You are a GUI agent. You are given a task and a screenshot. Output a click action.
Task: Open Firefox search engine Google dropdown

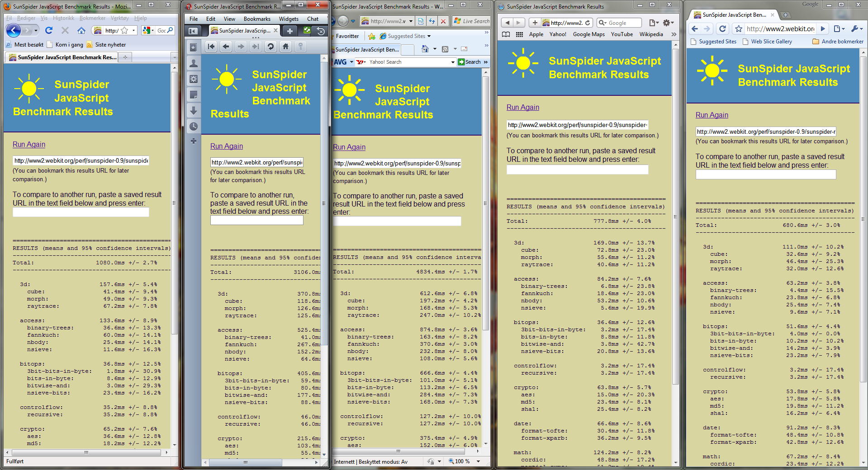[x=147, y=30]
